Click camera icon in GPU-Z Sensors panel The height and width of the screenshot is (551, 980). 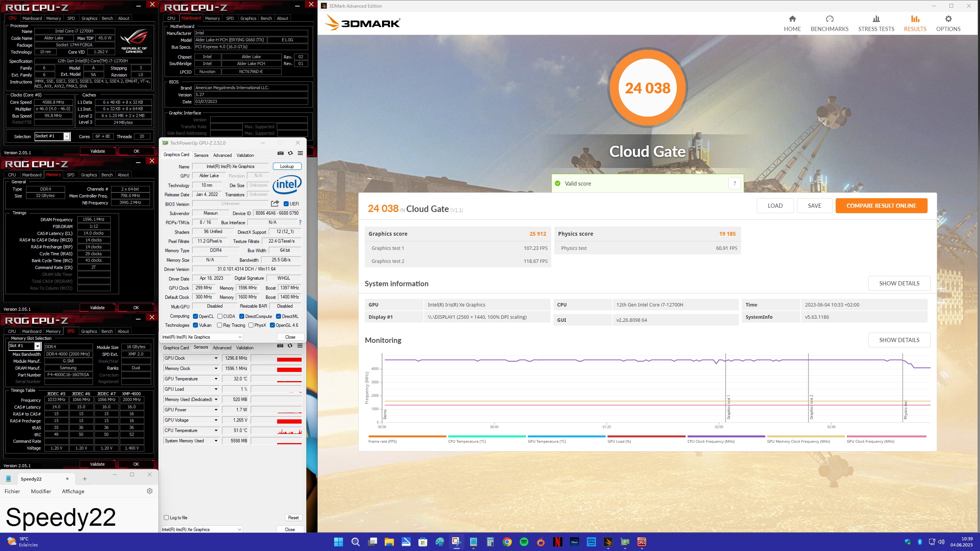coord(280,346)
